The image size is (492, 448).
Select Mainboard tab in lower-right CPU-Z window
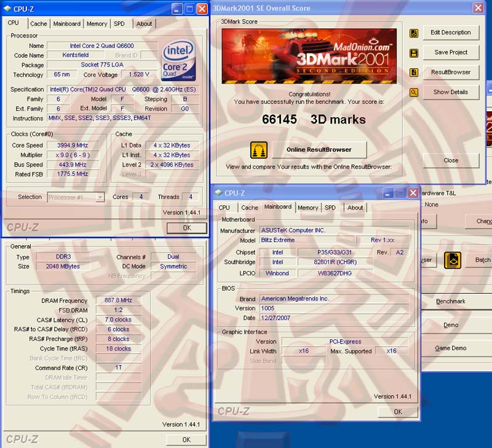[x=278, y=207]
